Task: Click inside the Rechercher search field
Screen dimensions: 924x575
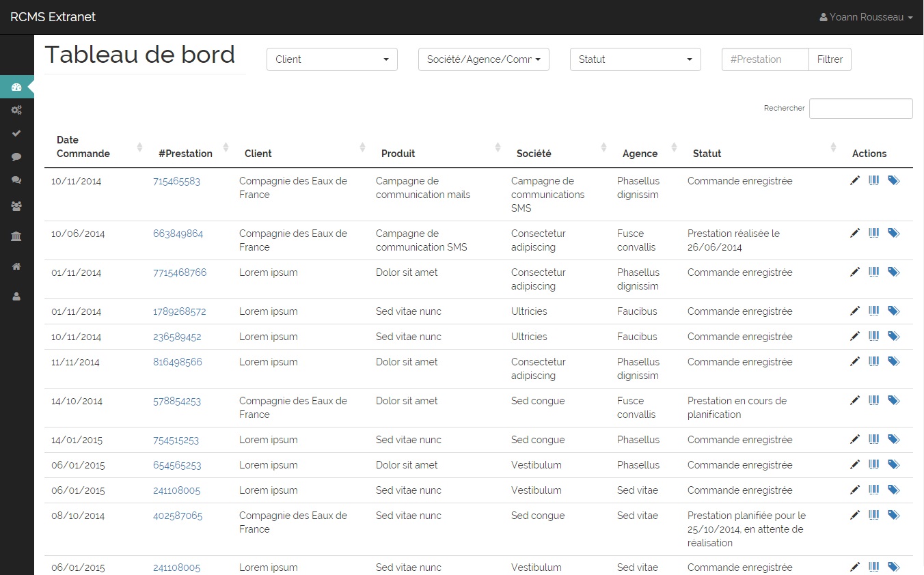Action: 860,109
